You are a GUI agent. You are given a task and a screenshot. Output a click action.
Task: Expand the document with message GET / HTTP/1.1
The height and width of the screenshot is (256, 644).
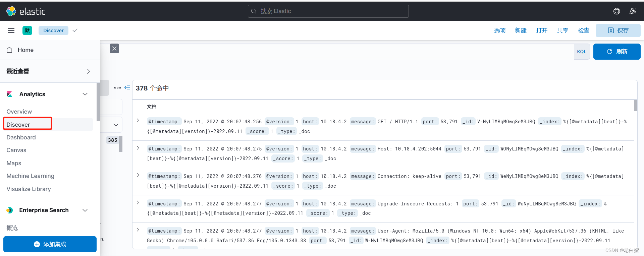click(138, 120)
